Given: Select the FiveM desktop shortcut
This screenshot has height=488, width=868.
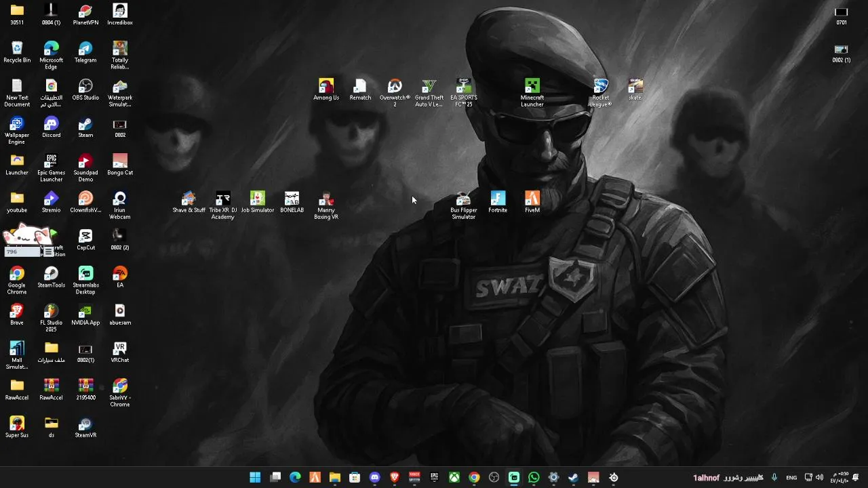Looking at the screenshot, I should coord(532,202).
